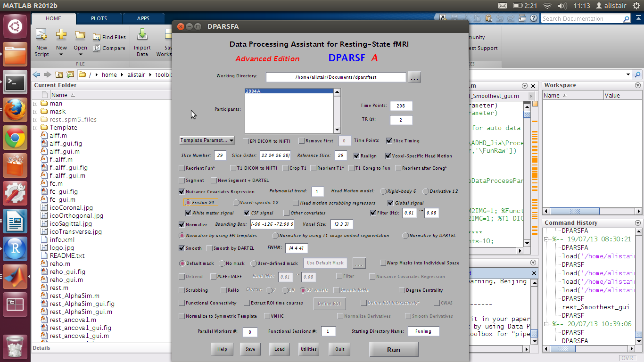Image resolution: width=644 pixels, height=362 pixels.
Task: Enable Functional Connectivity checkbox
Action: pos(182,303)
